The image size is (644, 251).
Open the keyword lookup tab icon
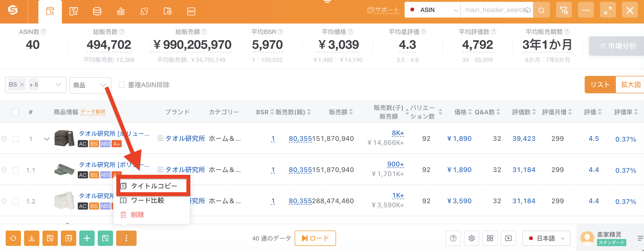73,12
